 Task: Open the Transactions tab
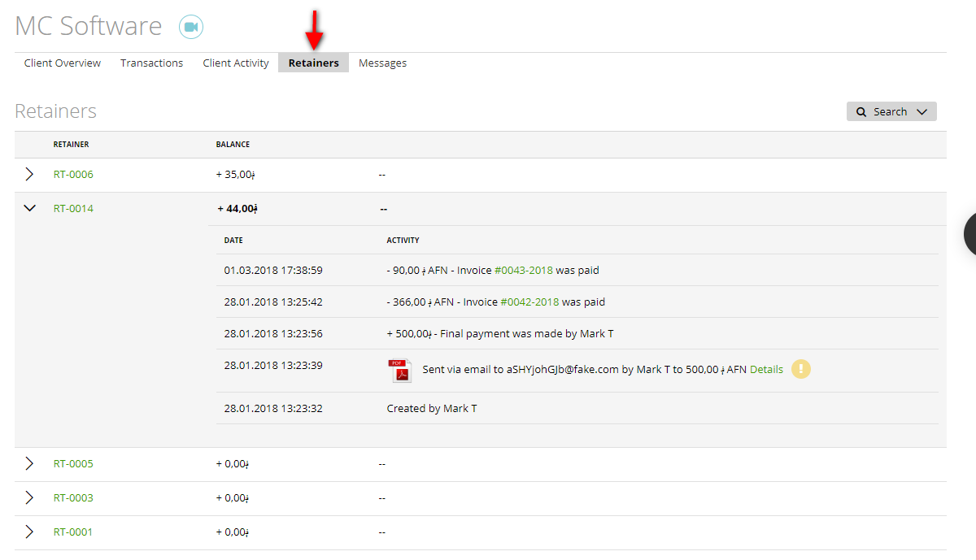click(x=151, y=63)
